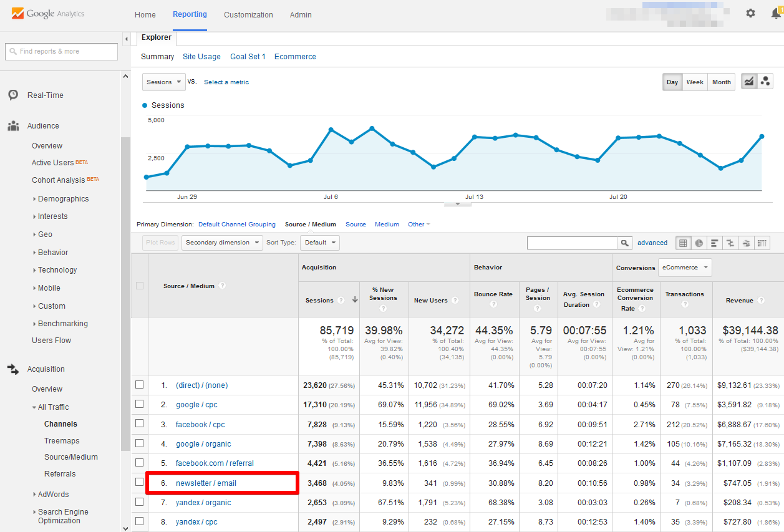
Task: Click Select a metric link
Action: [x=226, y=82]
